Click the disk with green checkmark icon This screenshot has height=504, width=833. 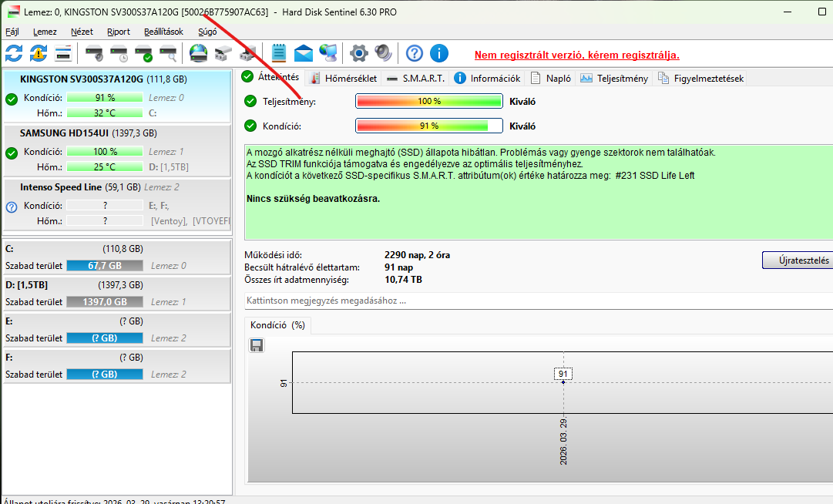(x=144, y=53)
